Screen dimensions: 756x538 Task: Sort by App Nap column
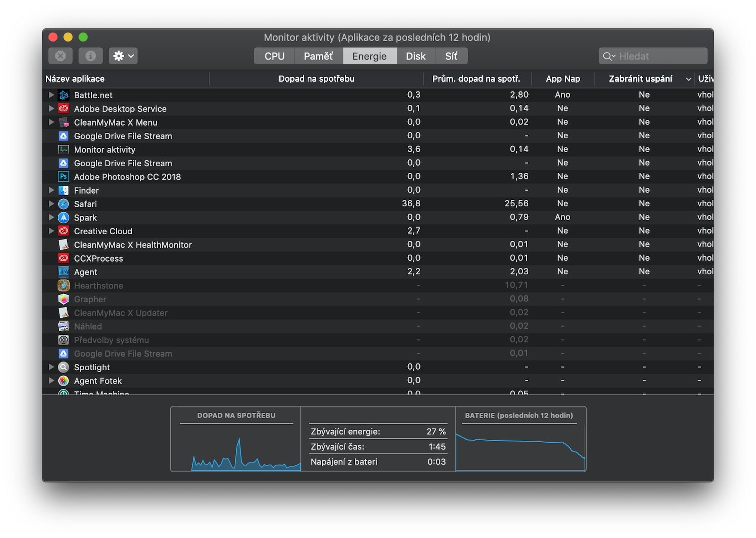(563, 79)
